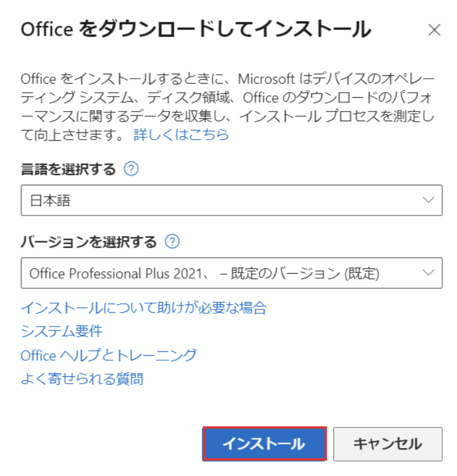Expand the version dropdown chevron arrow
This screenshot has height=476, width=457.
coord(429,273)
